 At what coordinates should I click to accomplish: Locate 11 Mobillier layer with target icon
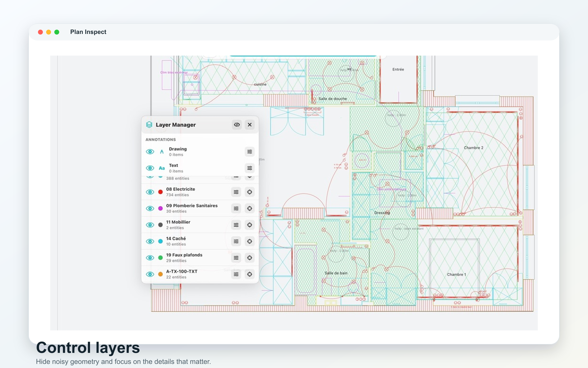click(249, 225)
